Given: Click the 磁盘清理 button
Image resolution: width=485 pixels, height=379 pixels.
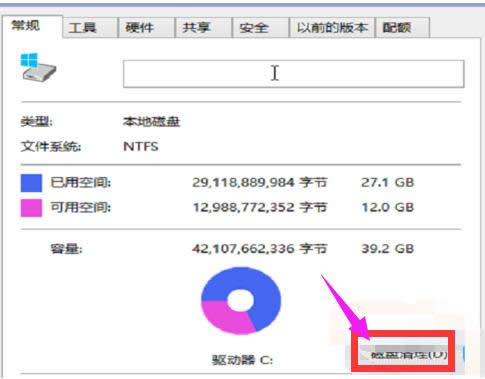Looking at the screenshot, I should point(404,354).
